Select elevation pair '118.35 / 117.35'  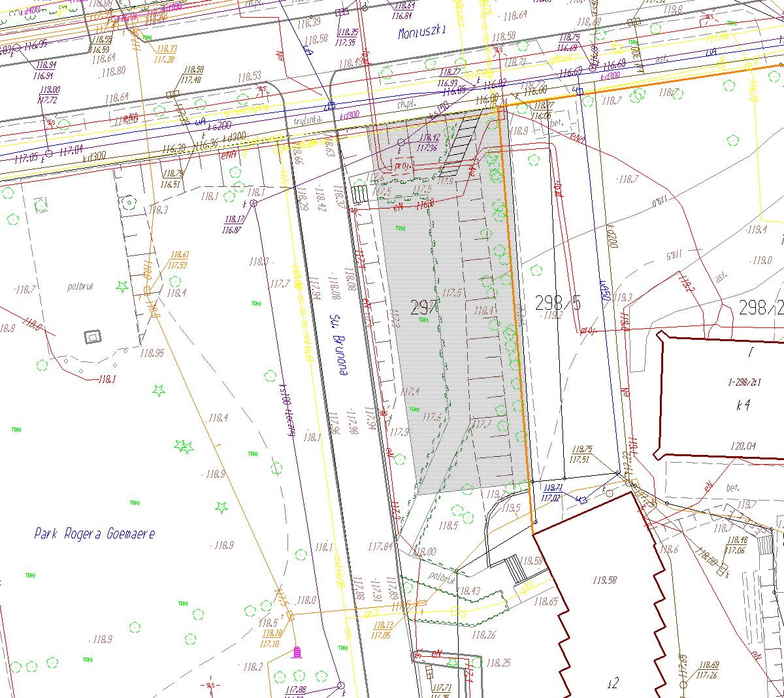point(347,37)
